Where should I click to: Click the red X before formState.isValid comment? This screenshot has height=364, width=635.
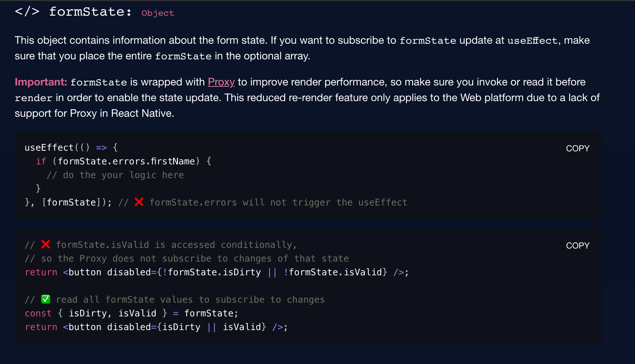click(46, 244)
